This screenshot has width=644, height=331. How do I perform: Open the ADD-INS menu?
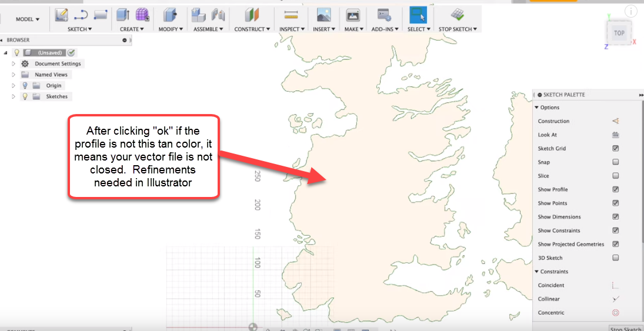pyautogui.click(x=385, y=29)
